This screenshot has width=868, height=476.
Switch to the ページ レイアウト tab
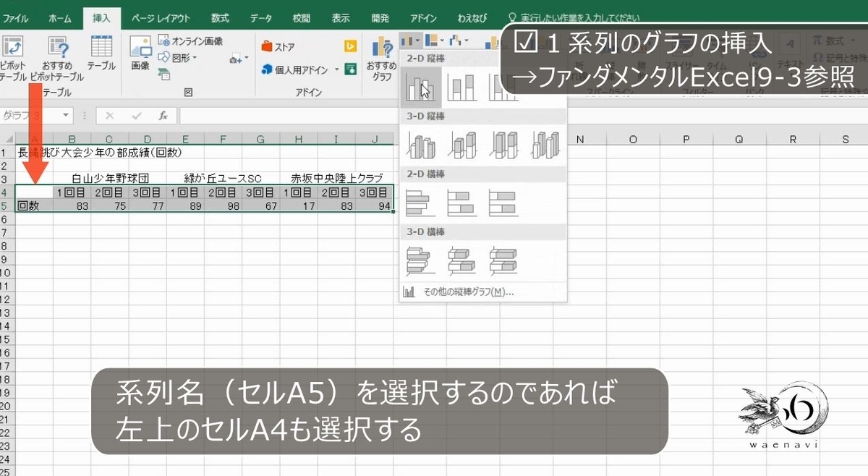pos(161,18)
